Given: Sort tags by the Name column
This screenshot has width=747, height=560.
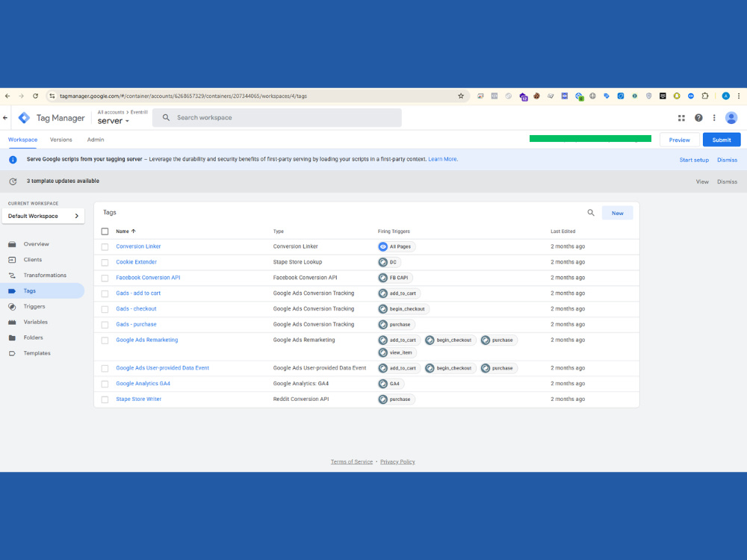Looking at the screenshot, I should click(125, 231).
